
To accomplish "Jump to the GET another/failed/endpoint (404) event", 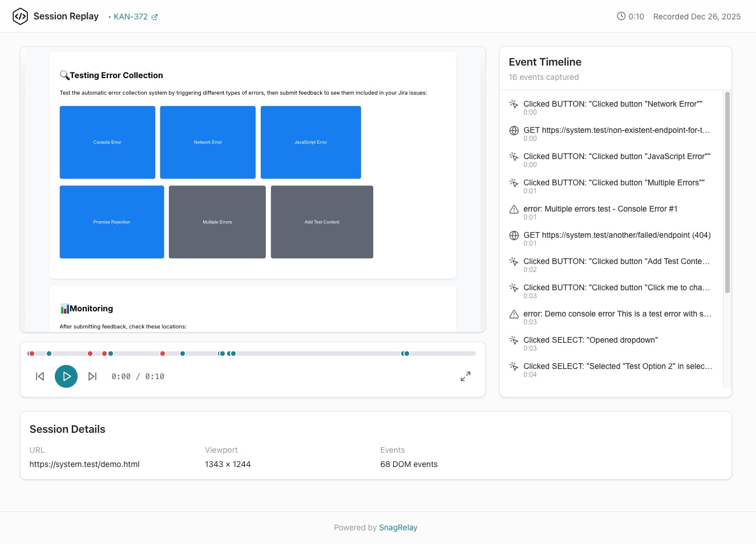I will pyautogui.click(x=616, y=236).
